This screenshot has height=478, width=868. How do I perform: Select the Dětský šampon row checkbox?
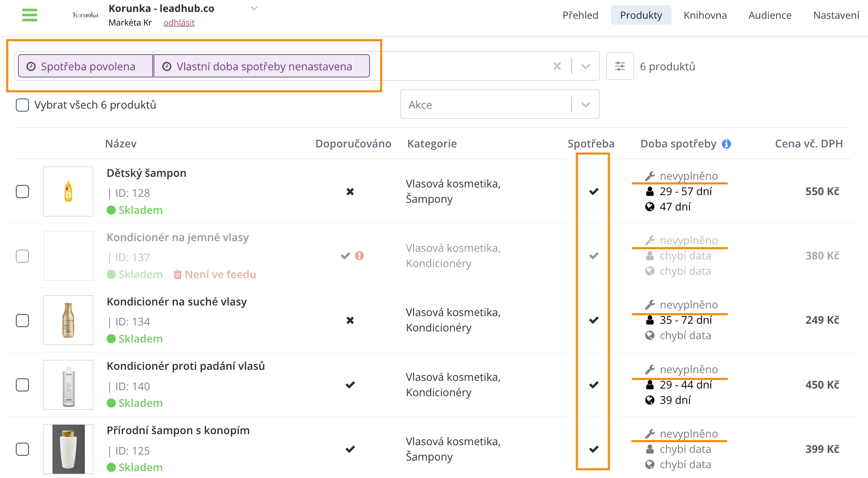tap(22, 192)
